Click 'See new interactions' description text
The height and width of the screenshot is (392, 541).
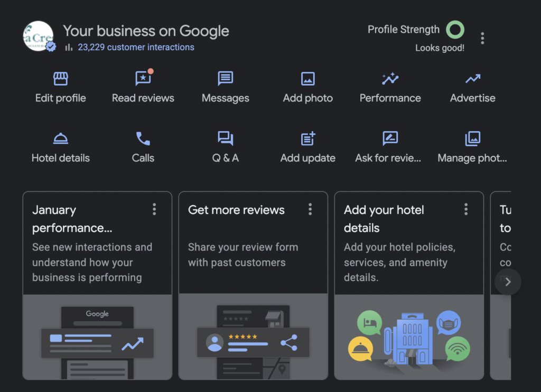tap(92, 262)
